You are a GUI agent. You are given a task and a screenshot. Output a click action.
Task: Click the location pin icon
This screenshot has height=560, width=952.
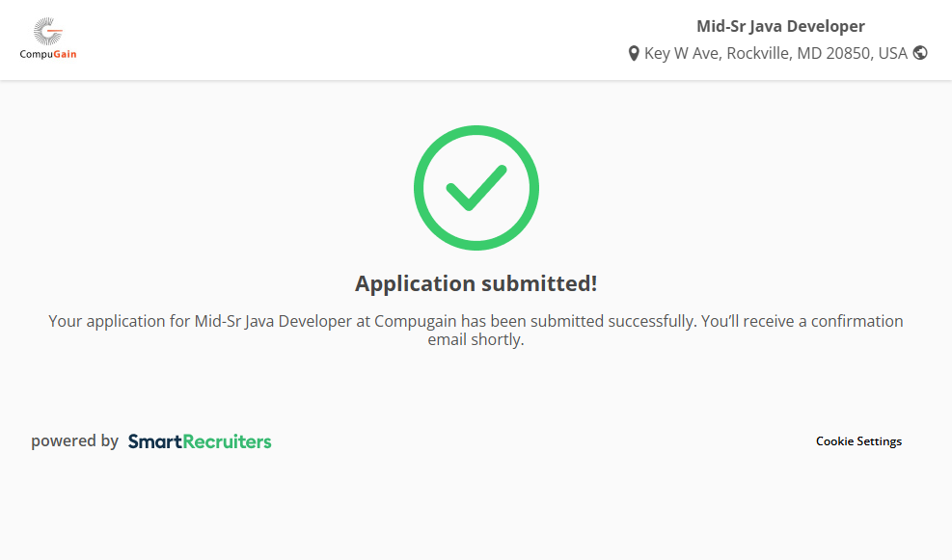coord(634,53)
